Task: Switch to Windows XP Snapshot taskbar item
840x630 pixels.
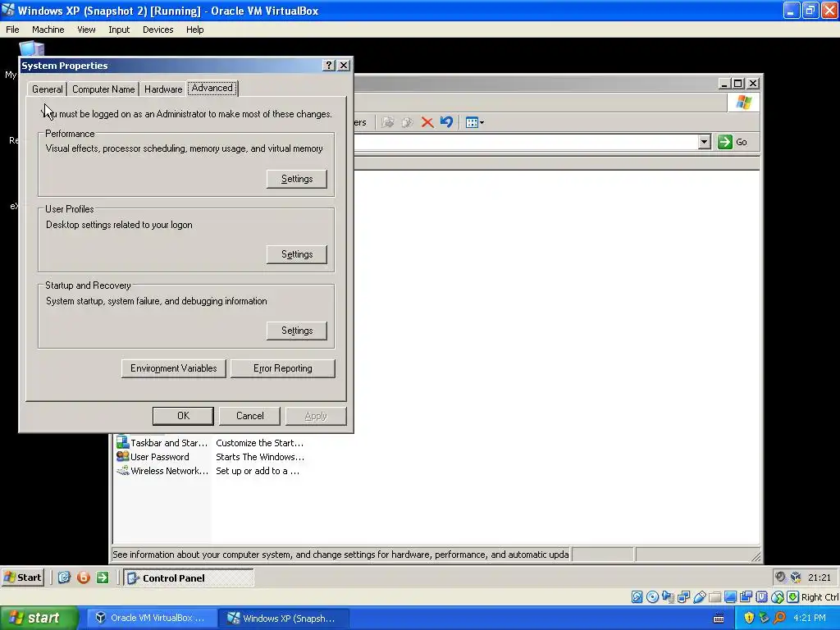Action: point(284,619)
